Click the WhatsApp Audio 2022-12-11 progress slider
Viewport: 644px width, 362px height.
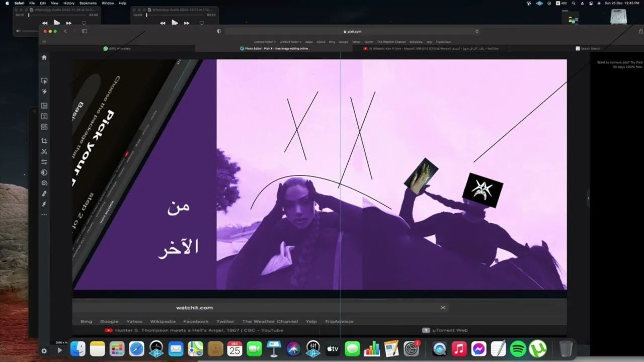tap(176, 15)
